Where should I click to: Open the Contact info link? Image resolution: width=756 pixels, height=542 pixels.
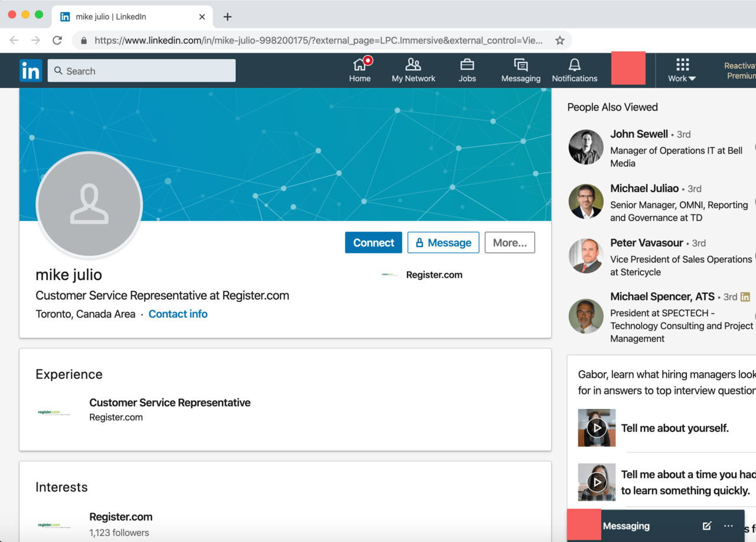(178, 314)
